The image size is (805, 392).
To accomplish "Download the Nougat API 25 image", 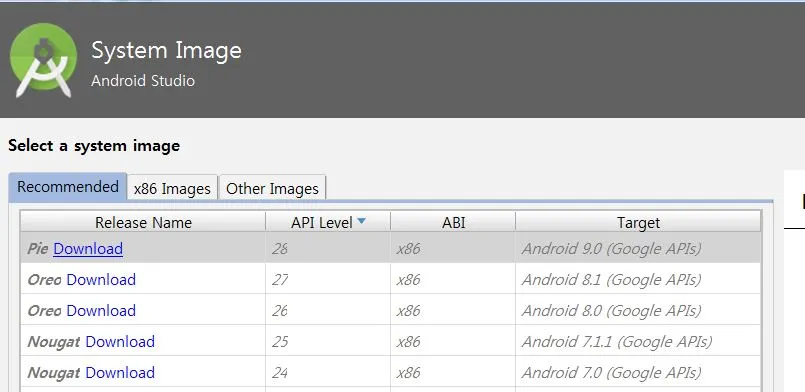I will point(120,341).
